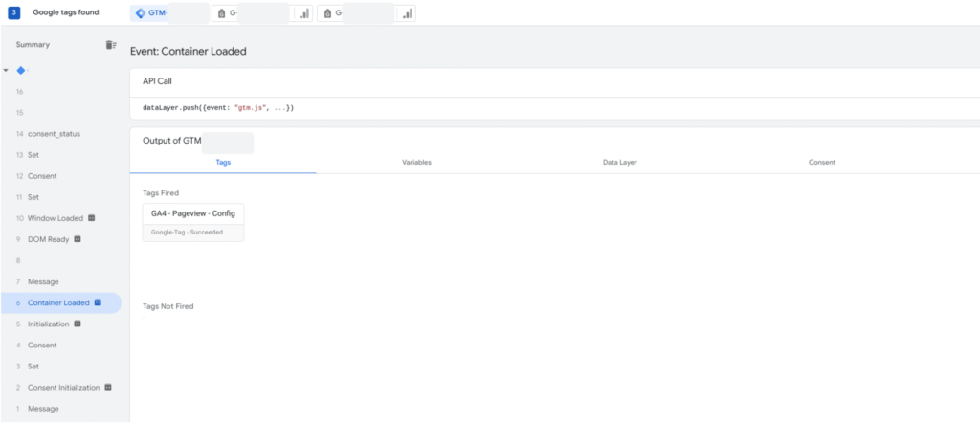The image size is (980, 424).
Task: Clear the event list with the sweep icon
Action: (x=111, y=44)
